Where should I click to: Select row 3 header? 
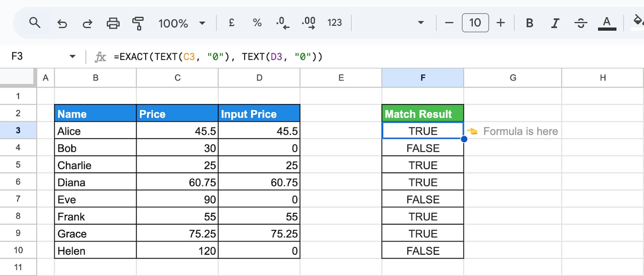click(18, 130)
